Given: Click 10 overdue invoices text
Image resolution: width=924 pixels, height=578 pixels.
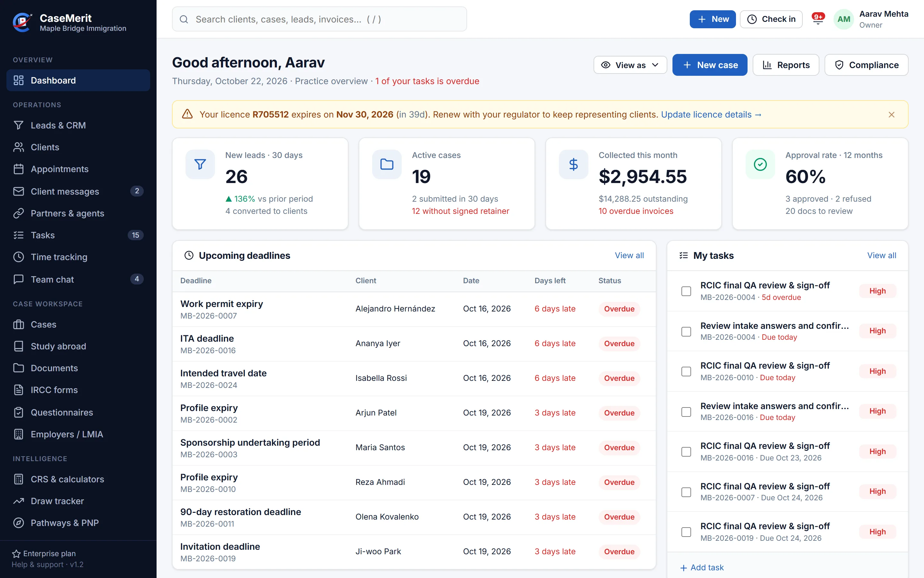Looking at the screenshot, I should pyautogui.click(x=636, y=211).
